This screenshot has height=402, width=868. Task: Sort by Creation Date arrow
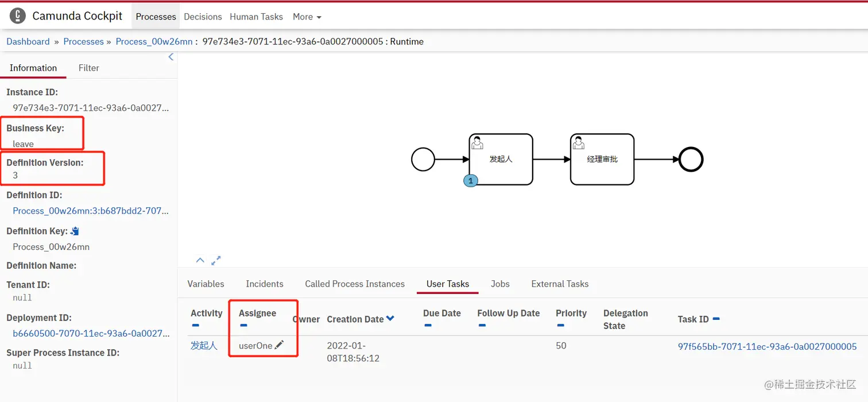pos(390,319)
